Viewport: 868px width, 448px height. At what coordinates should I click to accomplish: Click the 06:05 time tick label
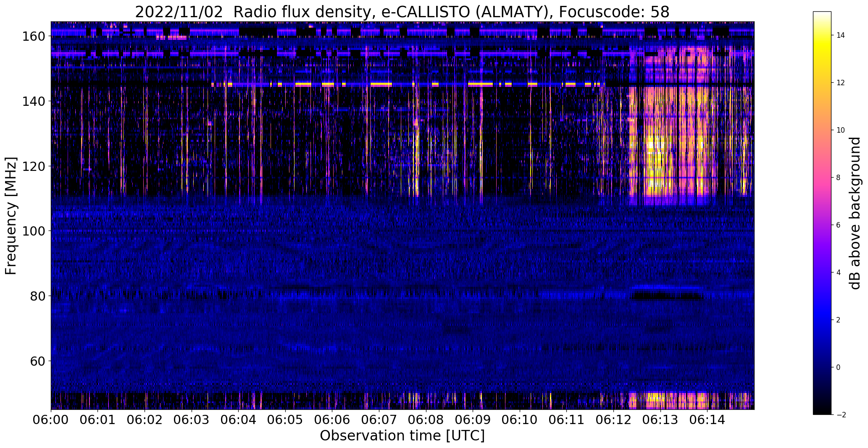[285, 420]
